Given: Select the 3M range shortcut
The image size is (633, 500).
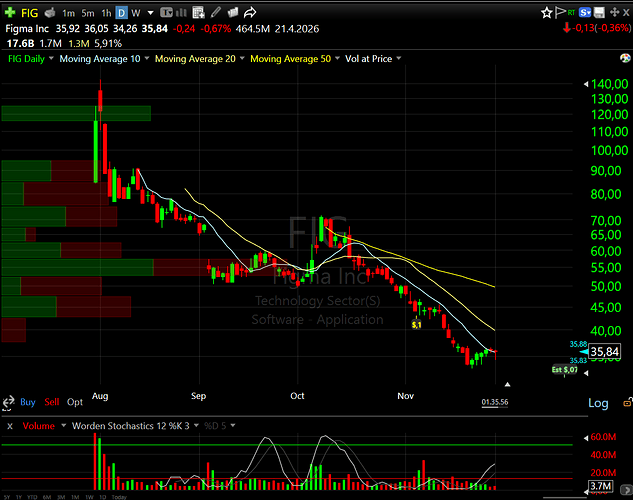Looking at the screenshot, I should tap(61, 497).
